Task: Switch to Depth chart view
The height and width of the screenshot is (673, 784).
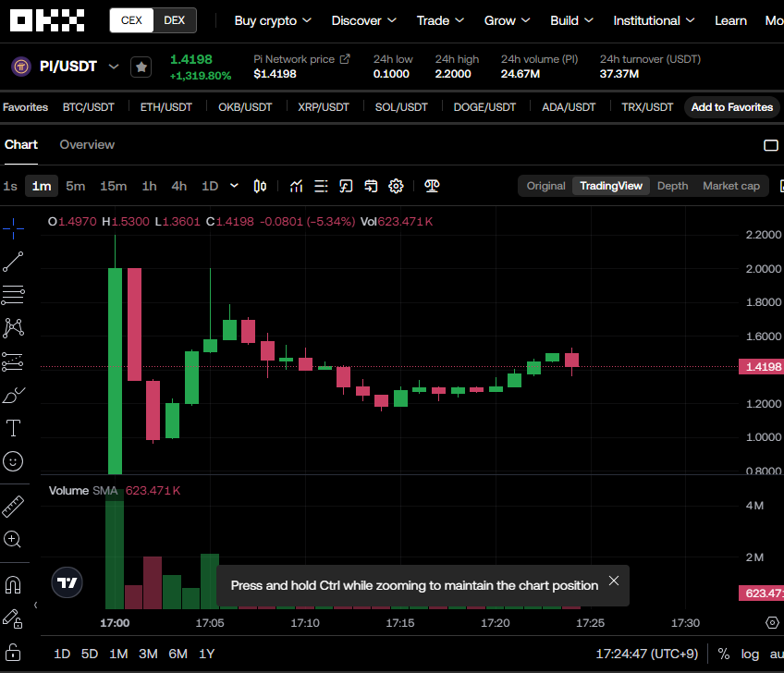Action: click(x=672, y=186)
